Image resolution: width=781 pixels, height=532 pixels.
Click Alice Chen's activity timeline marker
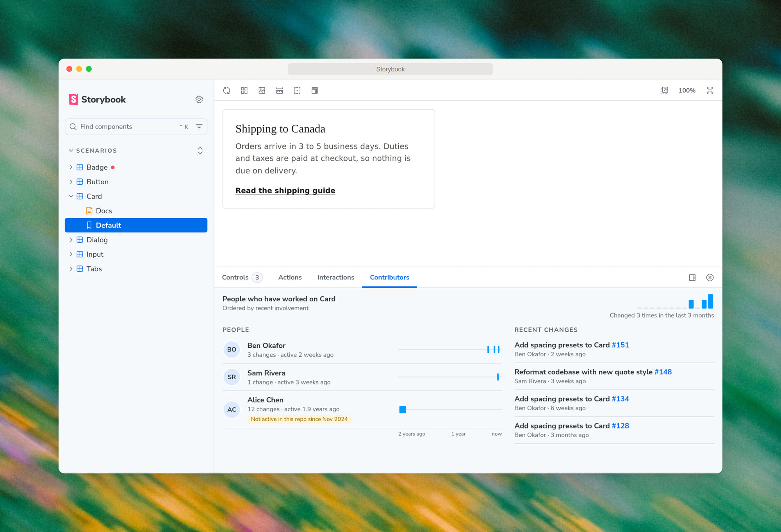tap(403, 409)
